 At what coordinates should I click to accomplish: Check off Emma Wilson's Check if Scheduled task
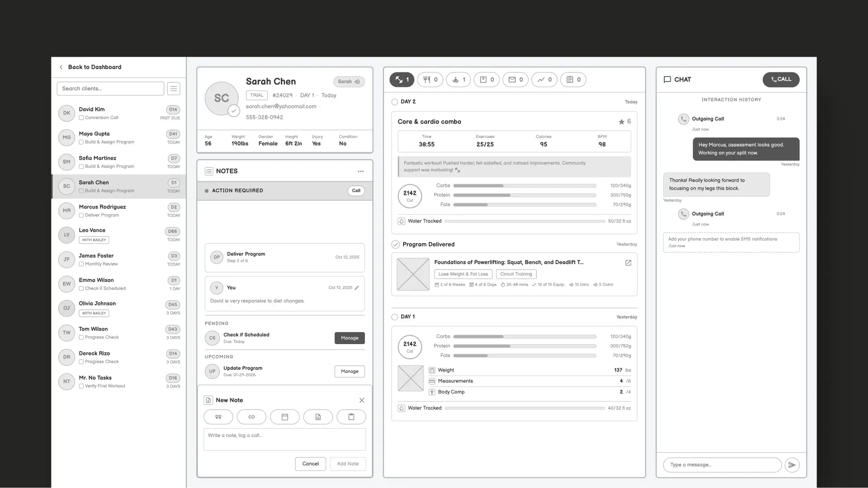82,288
